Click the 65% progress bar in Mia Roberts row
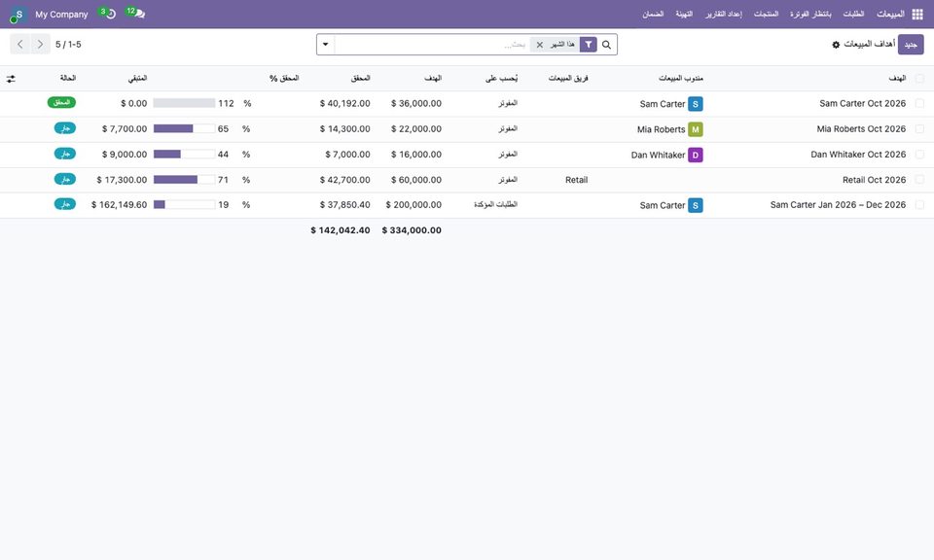The width and height of the screenshot is (934, 560). click(x=184, y=128)
